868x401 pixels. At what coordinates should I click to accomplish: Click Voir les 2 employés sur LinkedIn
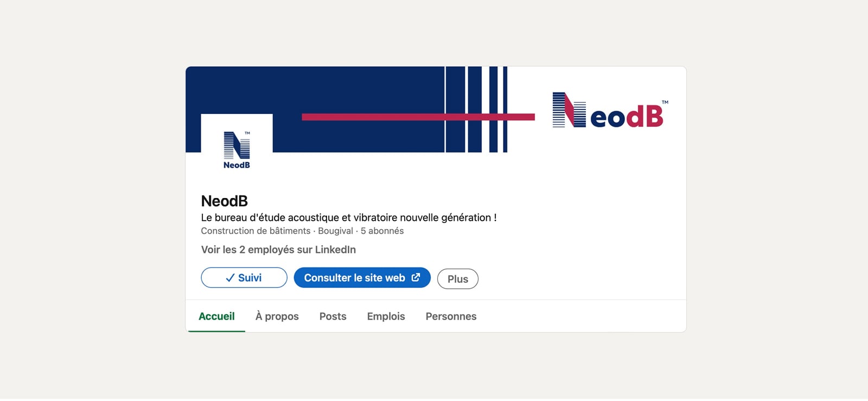(278, 250)
